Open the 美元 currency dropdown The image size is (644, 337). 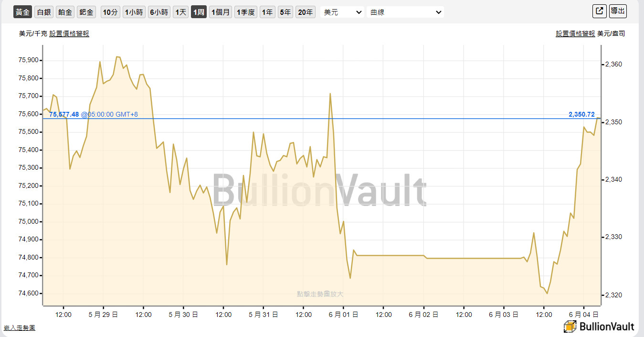point(342,12)
